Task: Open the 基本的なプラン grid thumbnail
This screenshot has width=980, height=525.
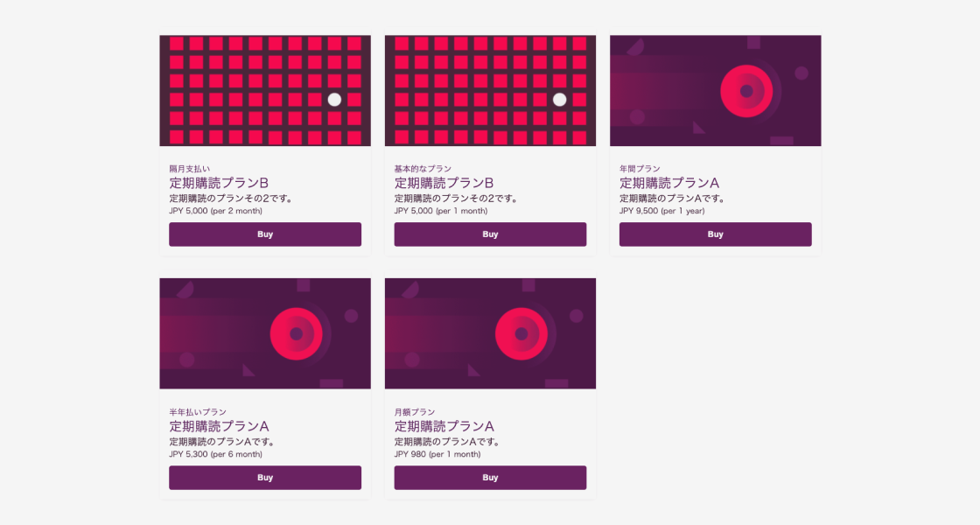Action: tap(490, 91)
